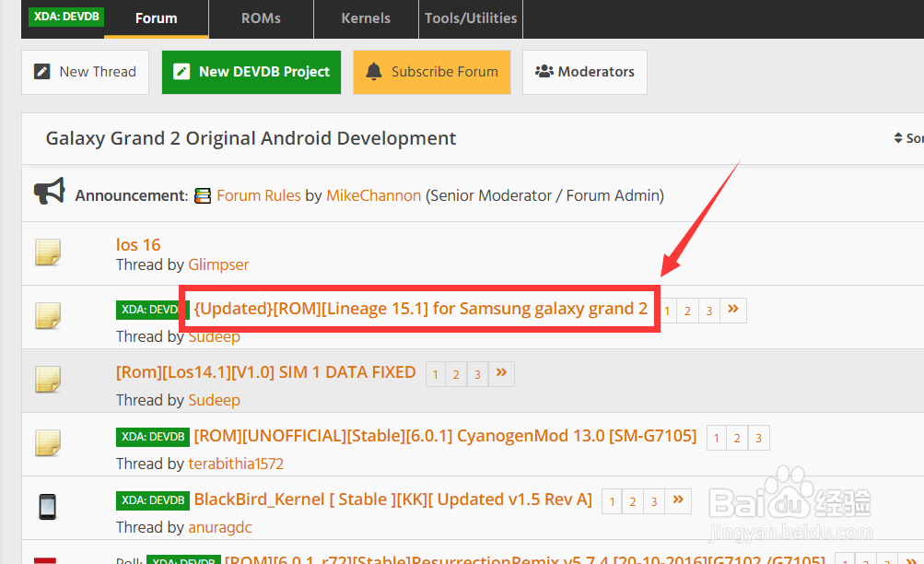
Task: Go to page 1 of BlackBird_Kernel thread
Action: [612, 501]
